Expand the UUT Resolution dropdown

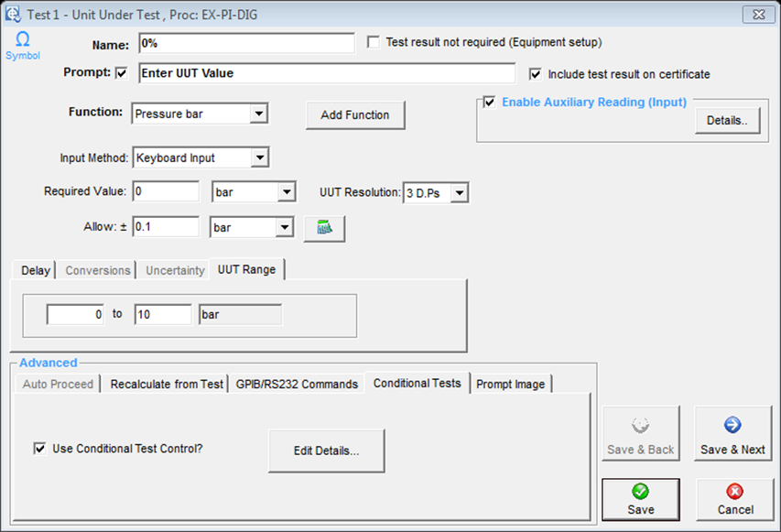pyautogui.click(x=460, y=192)
